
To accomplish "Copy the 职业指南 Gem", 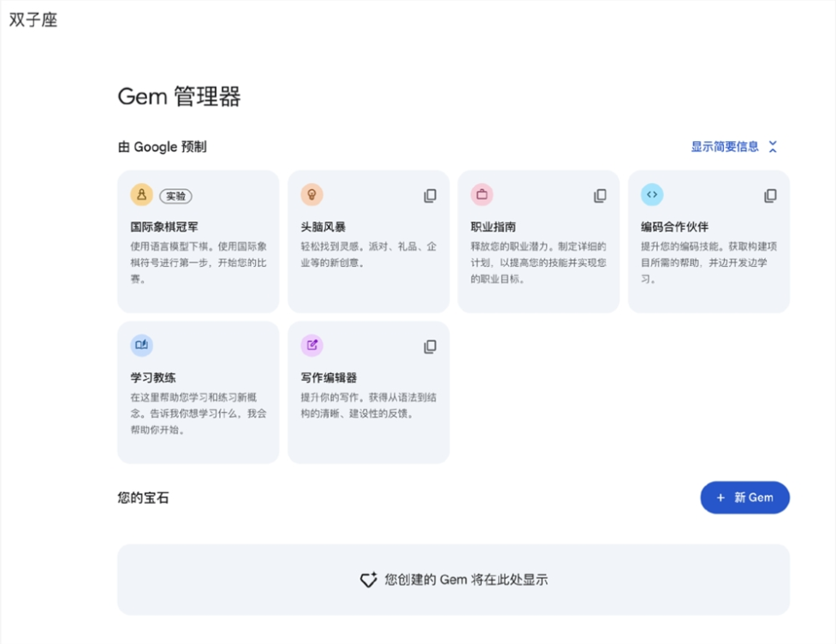I will click(600, 195).
